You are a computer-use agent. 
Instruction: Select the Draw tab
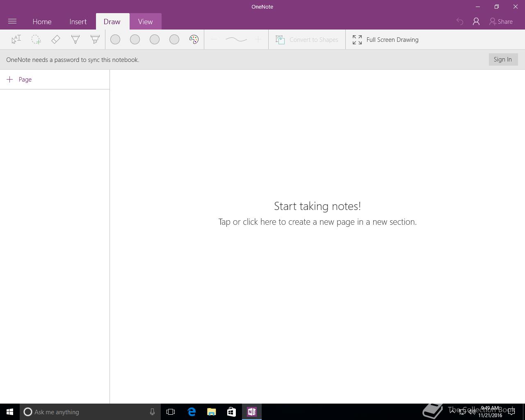pyautogui.click(x=112, y=21)
